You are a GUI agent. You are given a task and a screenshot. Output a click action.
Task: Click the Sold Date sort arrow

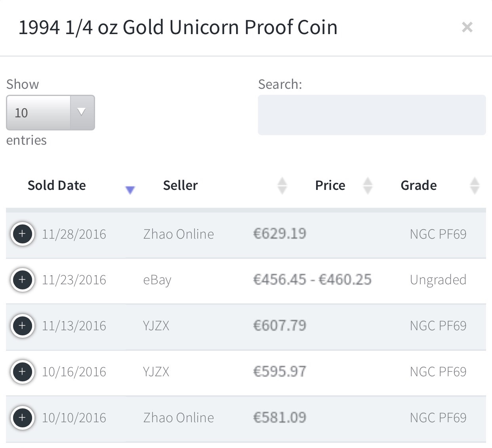pos(130,190)
